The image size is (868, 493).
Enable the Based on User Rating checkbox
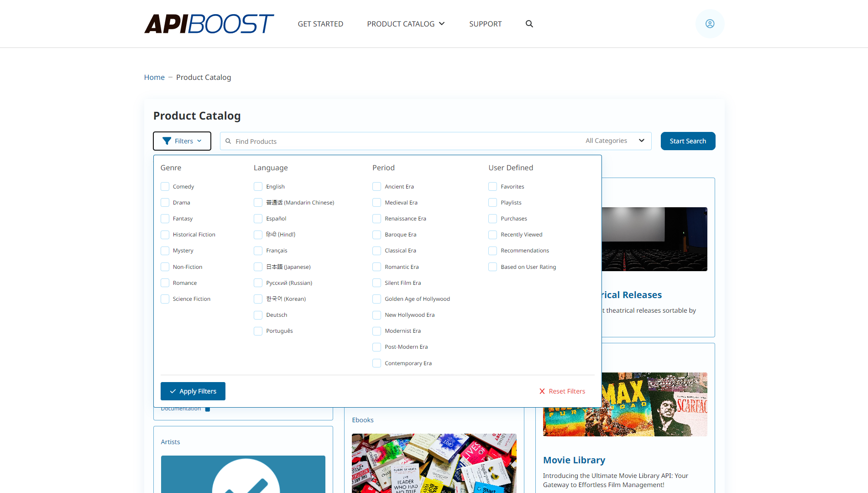[x=492, y=267]
